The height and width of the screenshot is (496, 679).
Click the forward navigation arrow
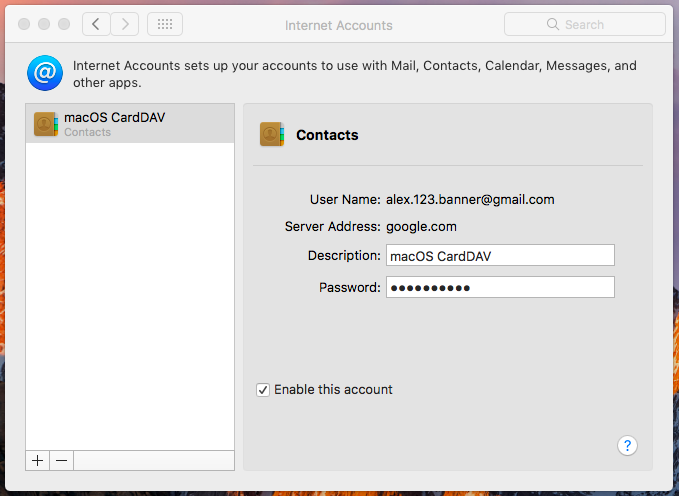[x=125, y=24]
